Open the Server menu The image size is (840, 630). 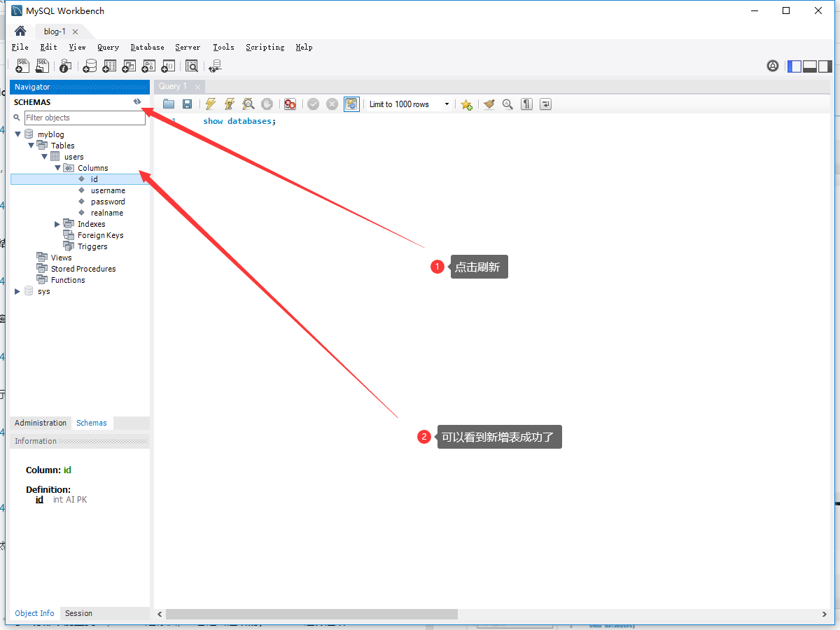(188, 47)
